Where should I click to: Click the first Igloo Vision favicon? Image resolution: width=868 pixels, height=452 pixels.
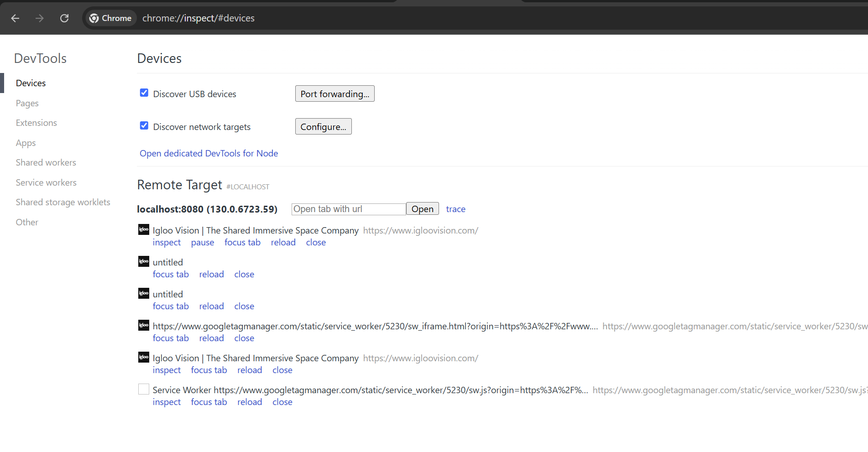(144, 230)
